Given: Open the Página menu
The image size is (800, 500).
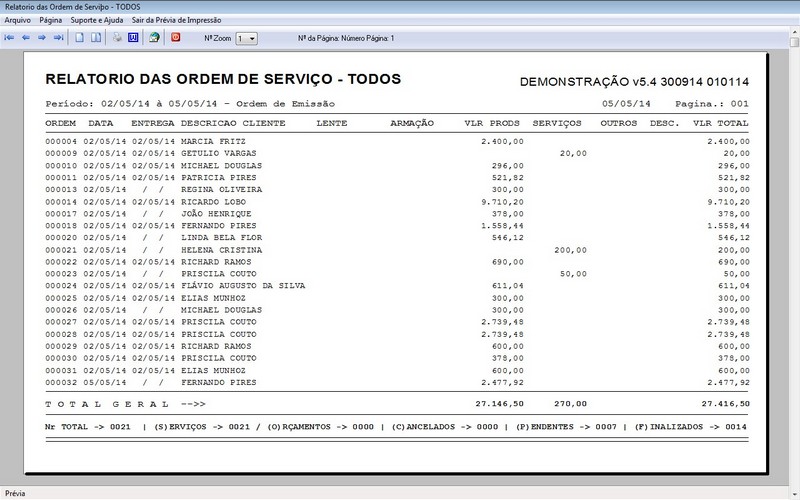Looking at the screenshot, I should (51, 20).
